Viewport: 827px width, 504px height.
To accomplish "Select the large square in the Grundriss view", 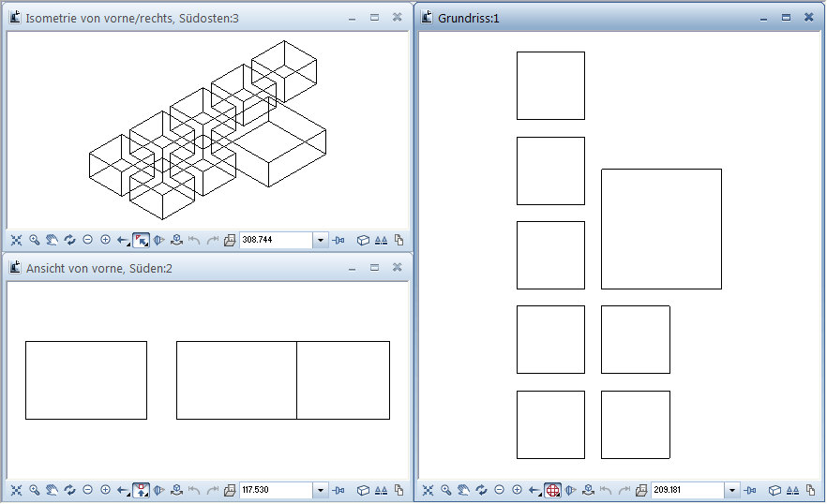I will point(661,229).
